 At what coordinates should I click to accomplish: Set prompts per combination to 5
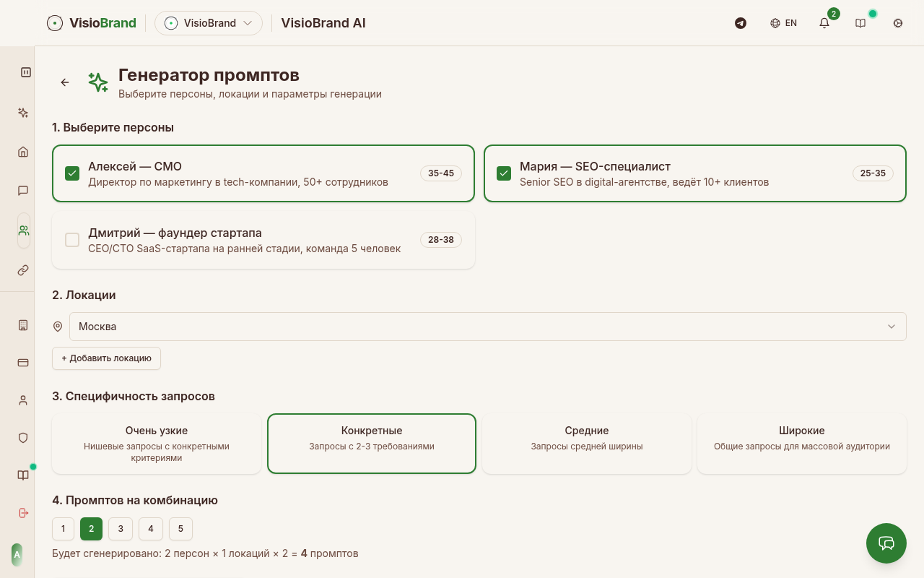click(180, 529)
